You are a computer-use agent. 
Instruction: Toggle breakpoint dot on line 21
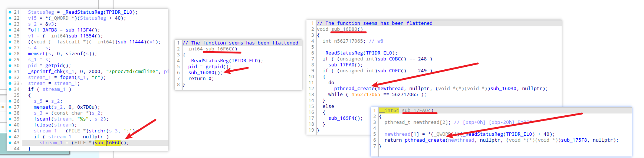click(10, 12)
